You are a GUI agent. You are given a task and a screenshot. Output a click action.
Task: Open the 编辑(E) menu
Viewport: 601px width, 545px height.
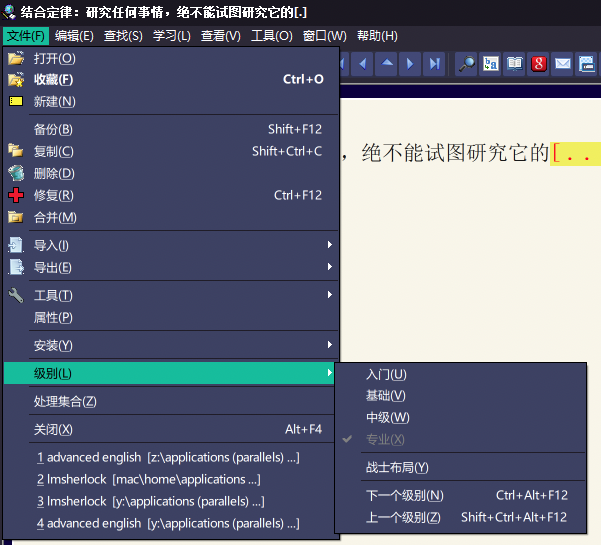(74, 36)
